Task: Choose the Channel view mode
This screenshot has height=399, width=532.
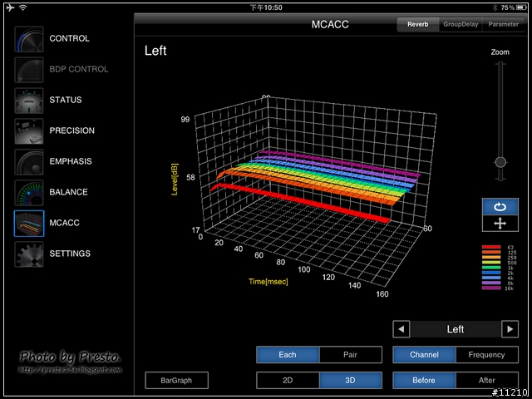Action: pos(424,355)
